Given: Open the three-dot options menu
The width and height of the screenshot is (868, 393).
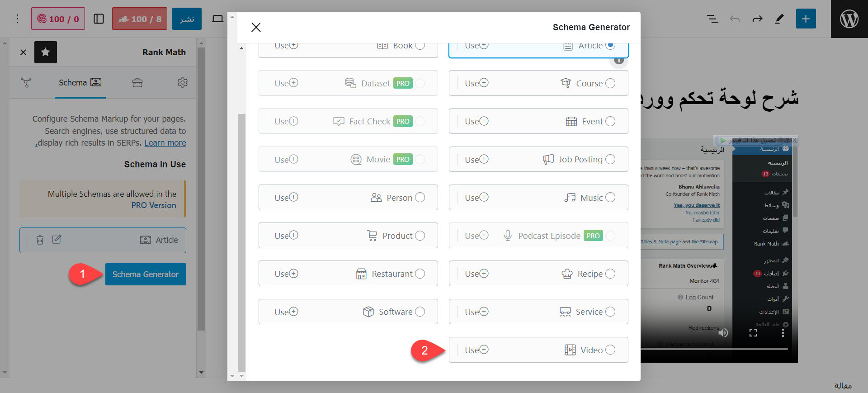Looking at the screenshot, I should [17, 19].
